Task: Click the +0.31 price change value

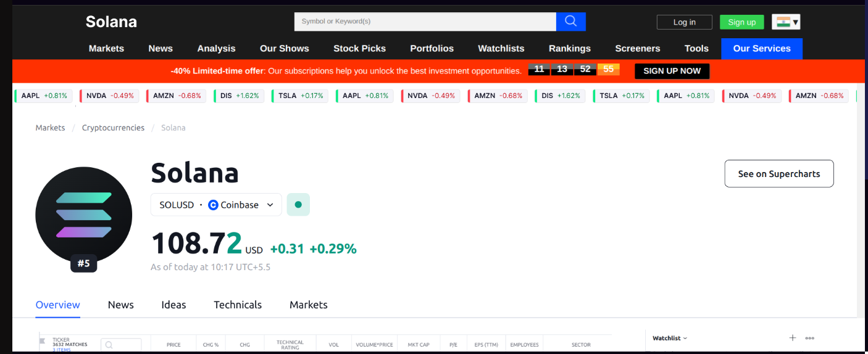Action: click(x=287, y=249)
